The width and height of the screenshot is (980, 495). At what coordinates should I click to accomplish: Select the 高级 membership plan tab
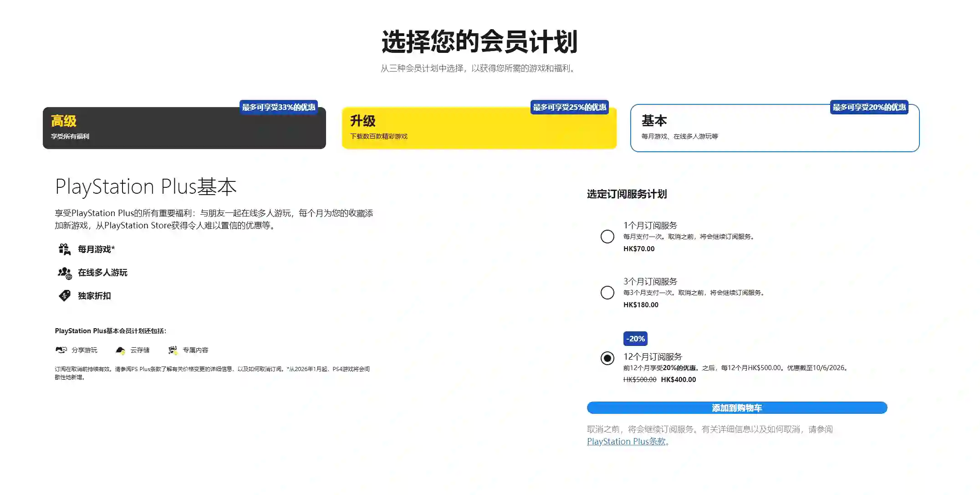click(184, 128)
